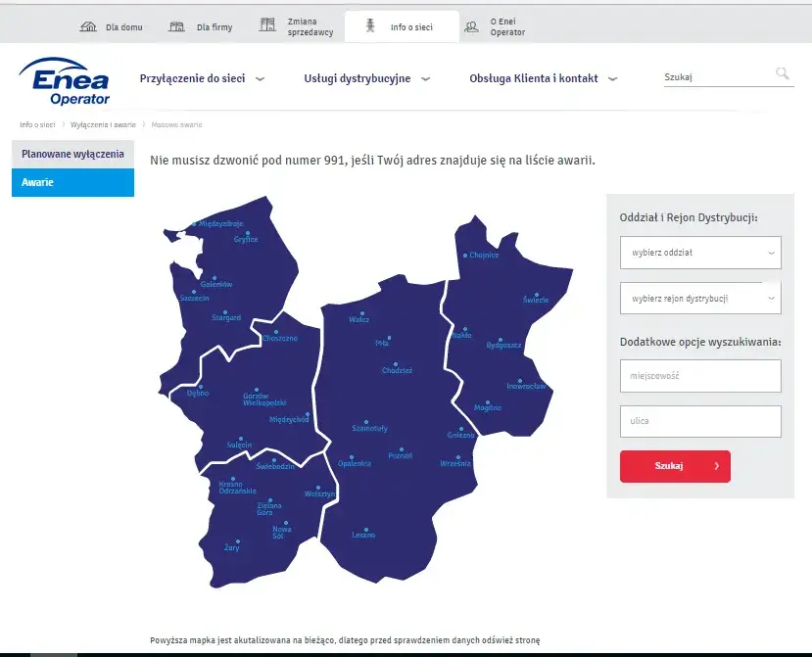Click the search magnifier icon
The image size is (812, 657).
coord(782,73)
